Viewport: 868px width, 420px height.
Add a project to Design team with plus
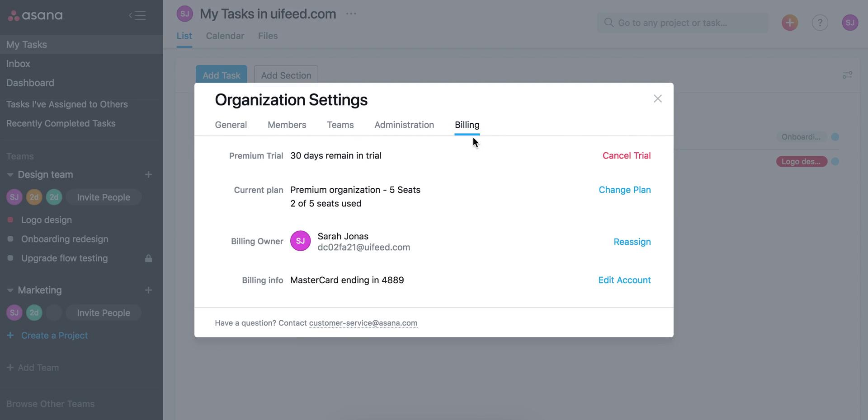(x=148, y=175)
